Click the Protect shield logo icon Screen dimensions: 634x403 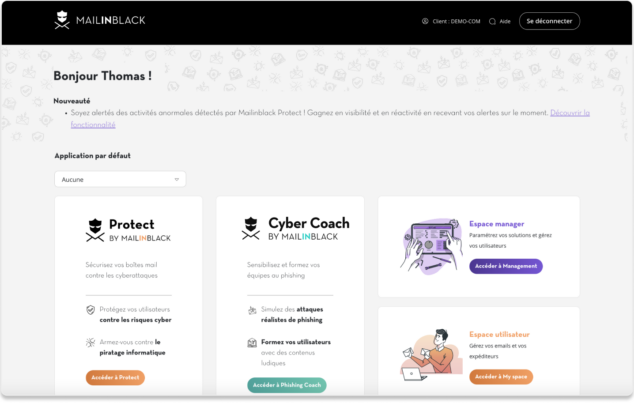click(95, 230)
